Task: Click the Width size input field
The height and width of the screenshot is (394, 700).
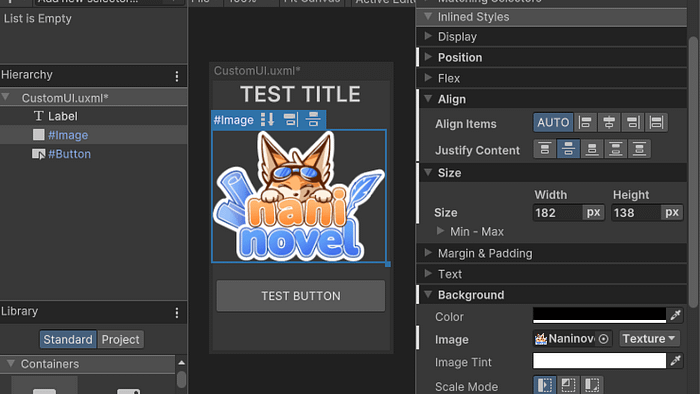Action: 558,212
